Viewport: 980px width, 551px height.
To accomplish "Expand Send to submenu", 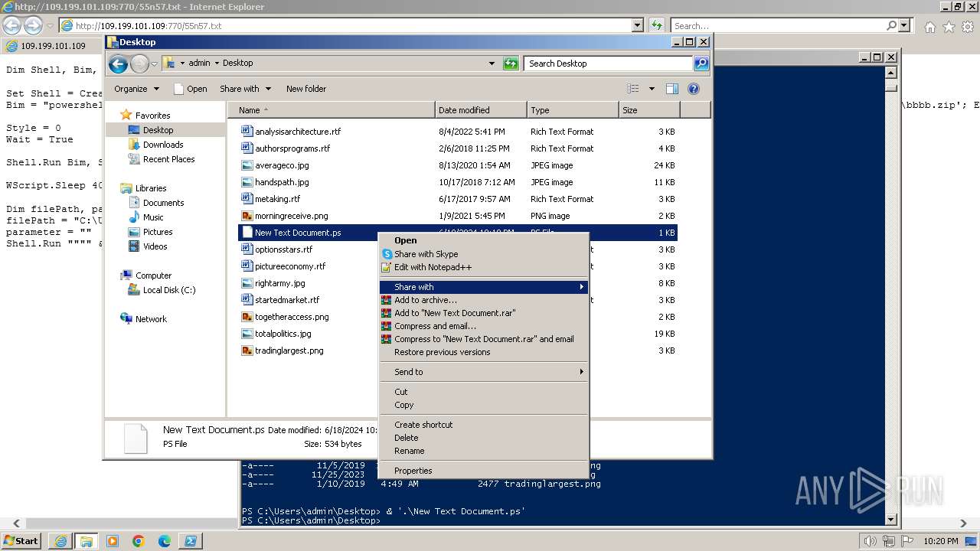I will pyautogui.click(x=484, y=372).
